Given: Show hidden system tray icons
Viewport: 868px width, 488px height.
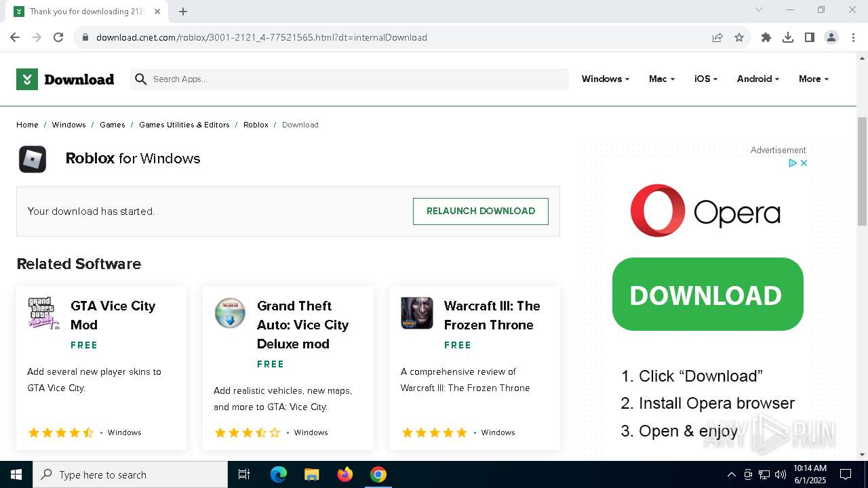Looking at the screenshot, I should click(x=731, y=474).
